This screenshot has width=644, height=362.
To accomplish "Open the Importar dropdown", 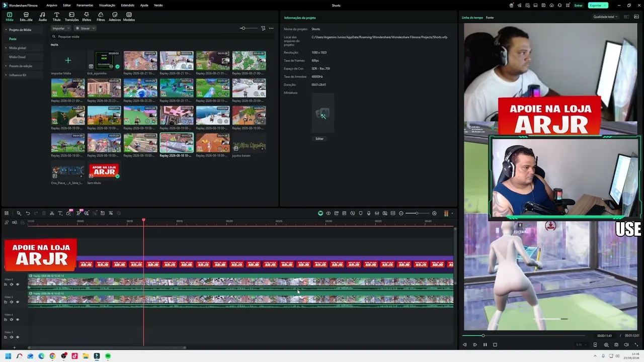I will (60, 28).
